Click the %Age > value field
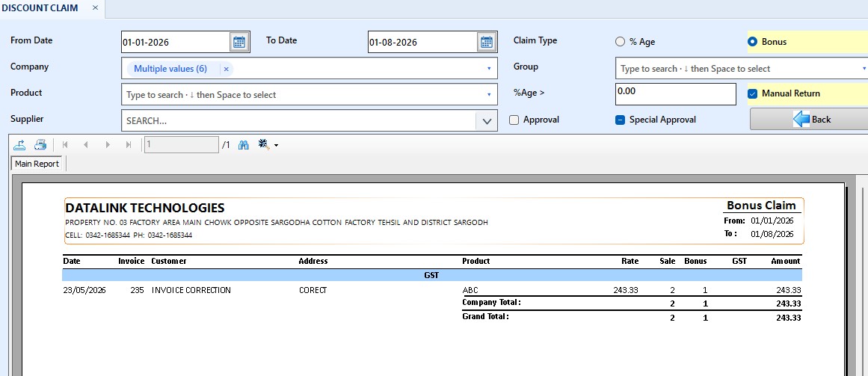This screenshot has height=376, width=868. [x=675, y=94]
